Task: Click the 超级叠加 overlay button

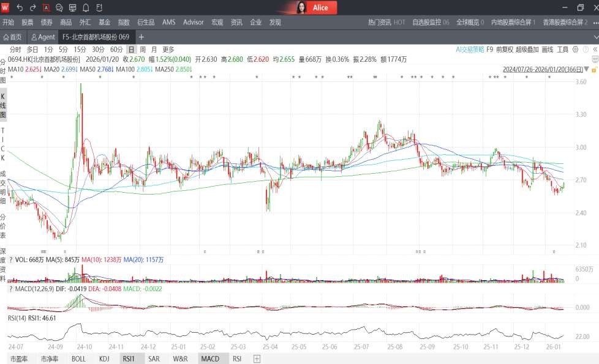Action: click(527, 50)
